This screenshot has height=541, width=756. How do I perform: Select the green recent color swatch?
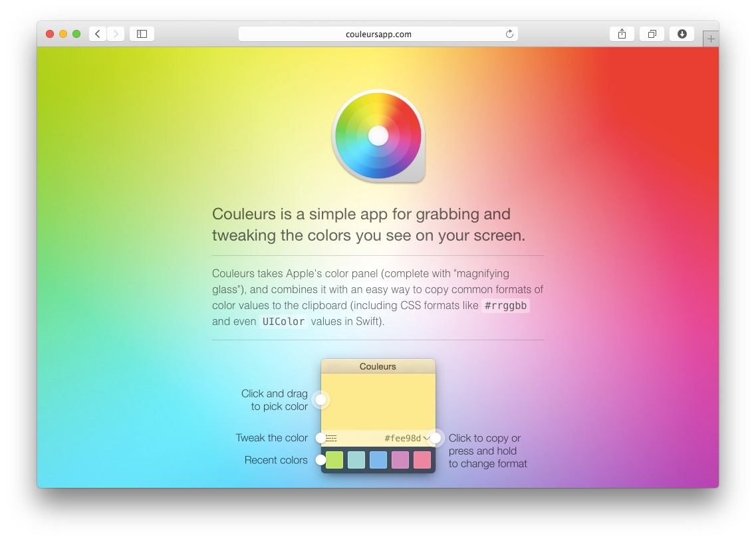click(x=334, y=460)
